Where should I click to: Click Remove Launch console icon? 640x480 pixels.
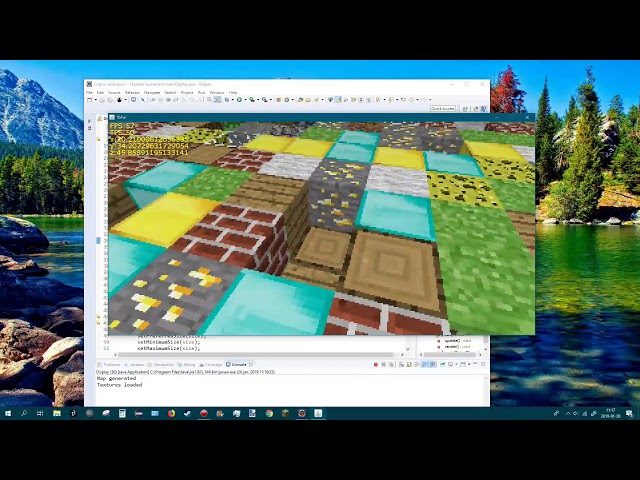click(x=383, y=364)
